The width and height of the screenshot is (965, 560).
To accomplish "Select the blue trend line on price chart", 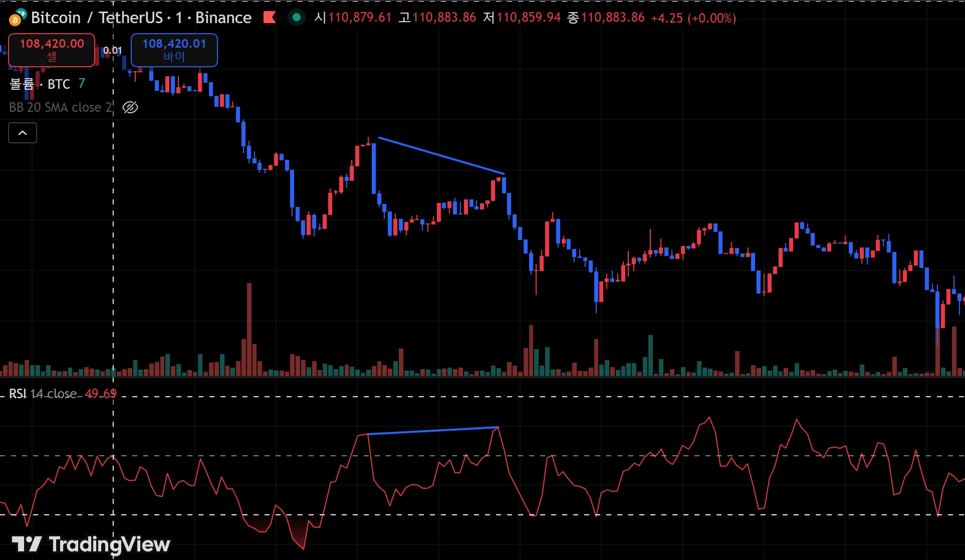I will point(441,156).
